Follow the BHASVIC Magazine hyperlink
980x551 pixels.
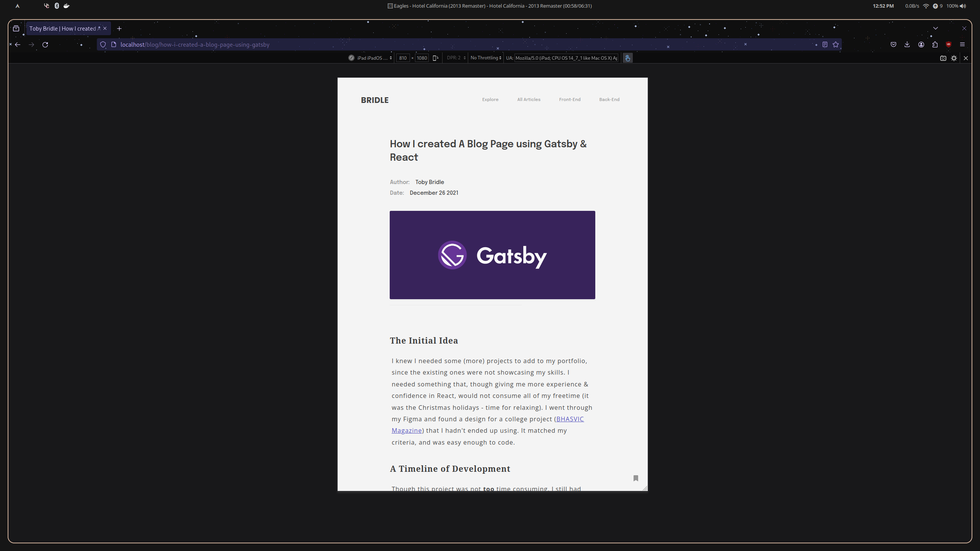[x=570, y=419]
